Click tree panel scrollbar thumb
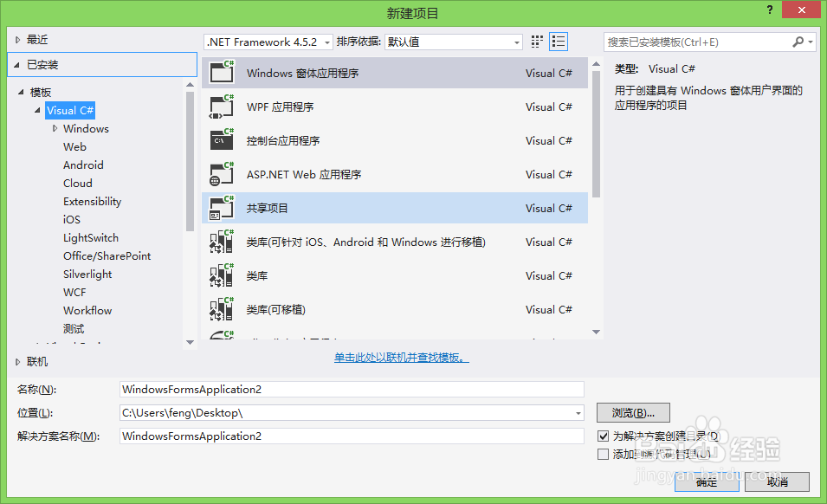Screen dimensions: 827x504 coord(190,161)
